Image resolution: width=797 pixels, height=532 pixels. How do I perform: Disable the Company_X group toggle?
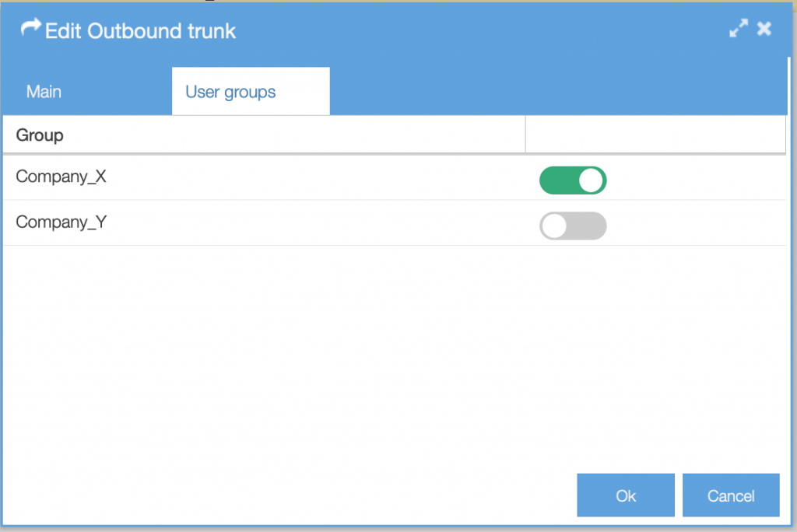pyautogui.click(x=572, y=180)
